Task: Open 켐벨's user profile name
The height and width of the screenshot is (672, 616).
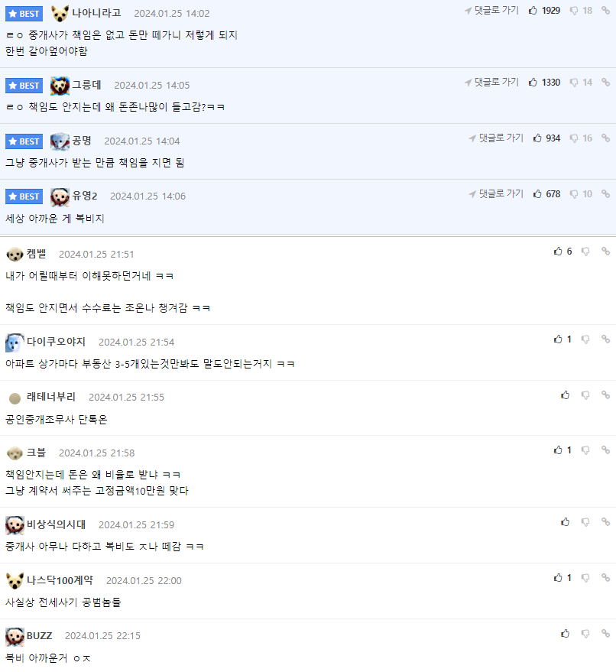Action: (x=36, y=254)
